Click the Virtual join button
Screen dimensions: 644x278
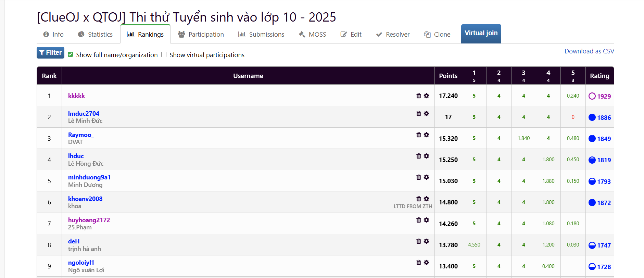pyautogui.click(x=481, y=34)
